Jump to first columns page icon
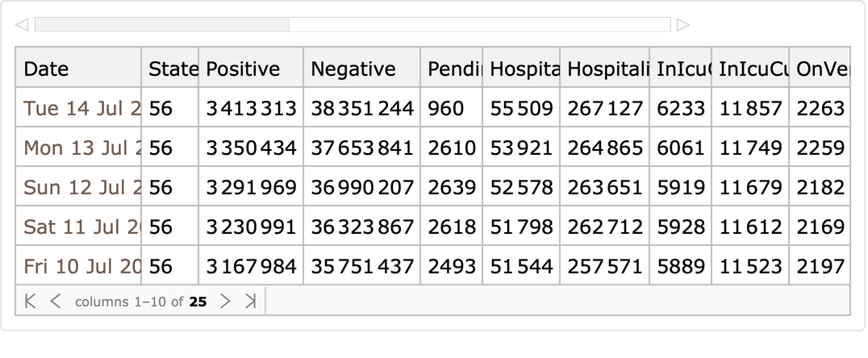 coord(31,302)
